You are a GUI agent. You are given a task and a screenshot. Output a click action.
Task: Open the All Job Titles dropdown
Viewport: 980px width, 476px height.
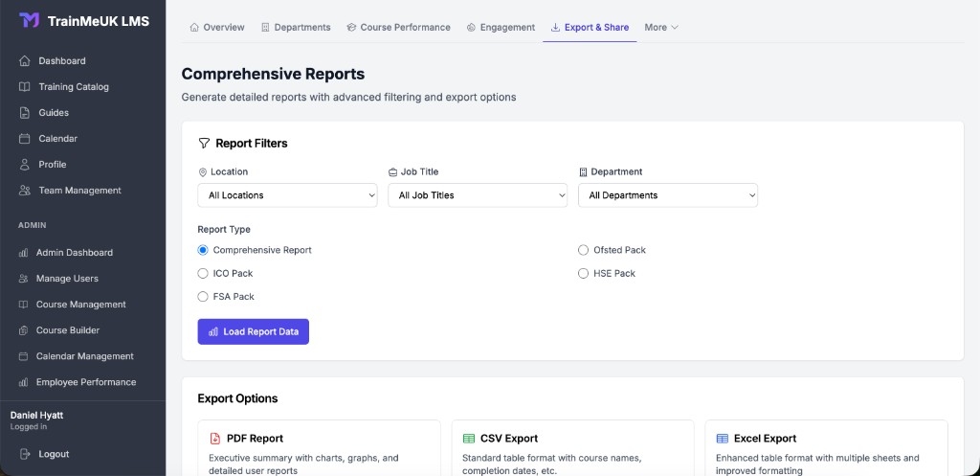[478, 195]
